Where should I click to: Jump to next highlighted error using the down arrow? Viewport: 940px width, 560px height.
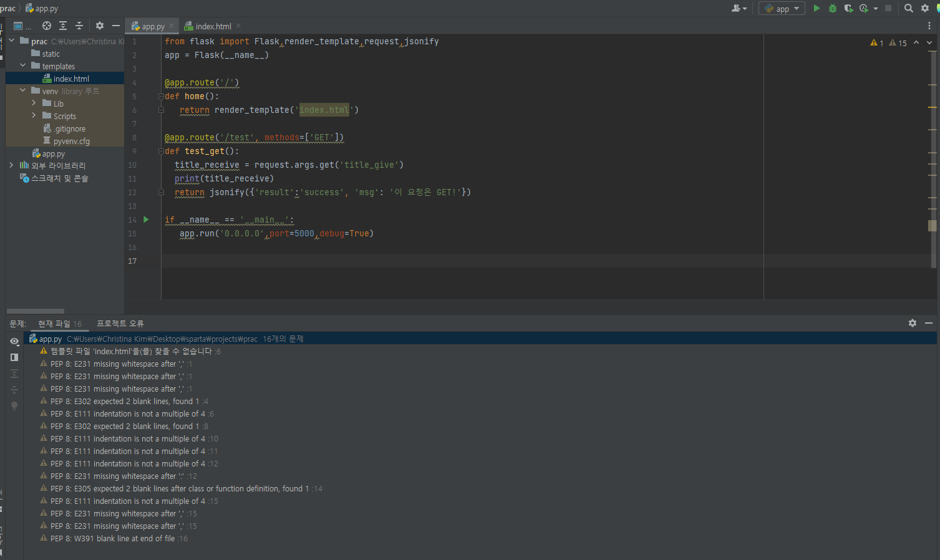coord(929,42)
